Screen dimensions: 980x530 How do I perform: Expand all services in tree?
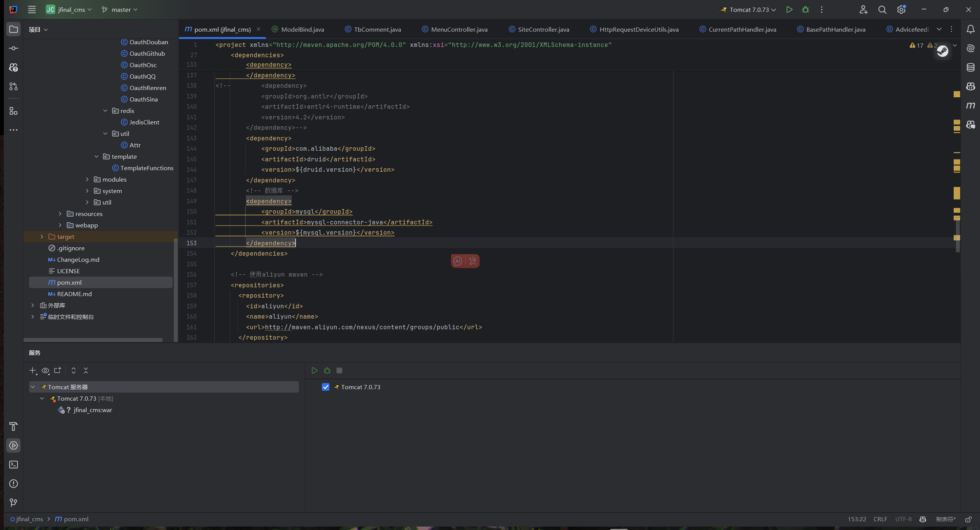(74, 371)
